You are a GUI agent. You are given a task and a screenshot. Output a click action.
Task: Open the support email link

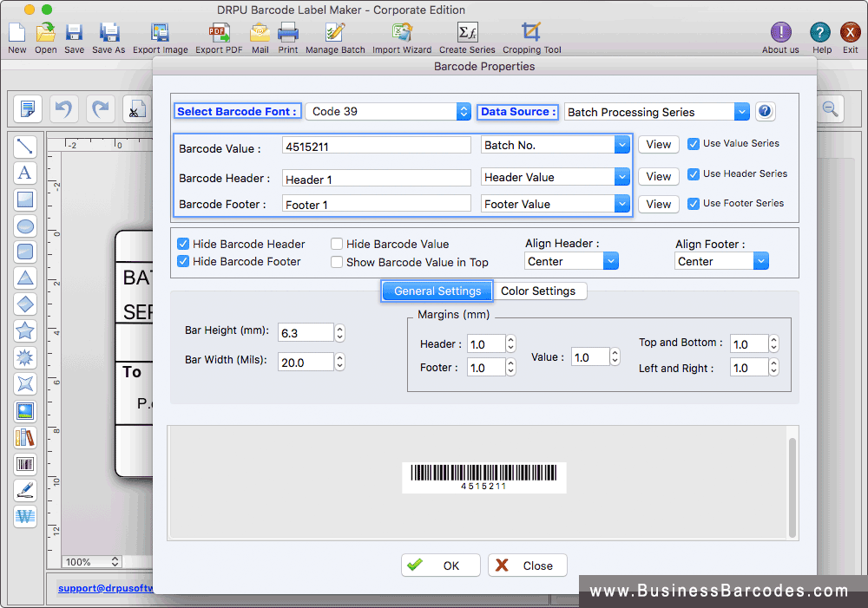[105, 588]
